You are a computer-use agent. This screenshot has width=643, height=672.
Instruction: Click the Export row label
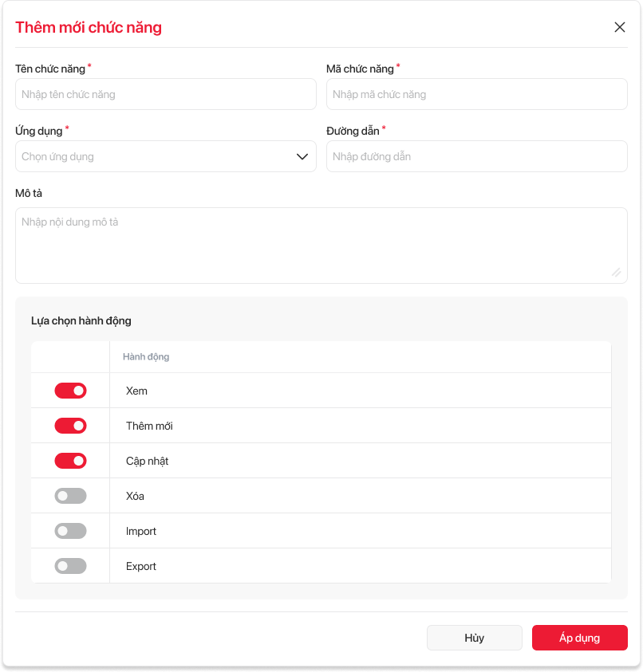click(141, 567)
